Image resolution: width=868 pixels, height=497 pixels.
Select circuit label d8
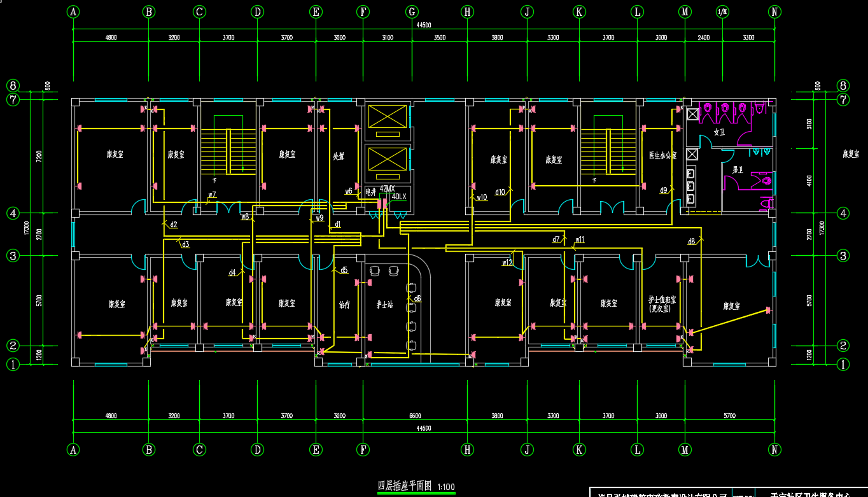tap(692, 242)
